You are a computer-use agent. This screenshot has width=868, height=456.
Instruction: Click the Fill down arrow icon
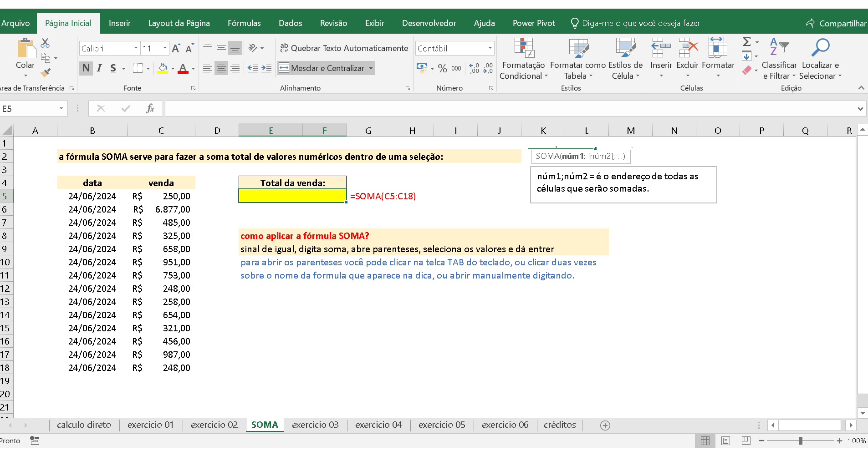pyautogui.click(x=746, y=56)
